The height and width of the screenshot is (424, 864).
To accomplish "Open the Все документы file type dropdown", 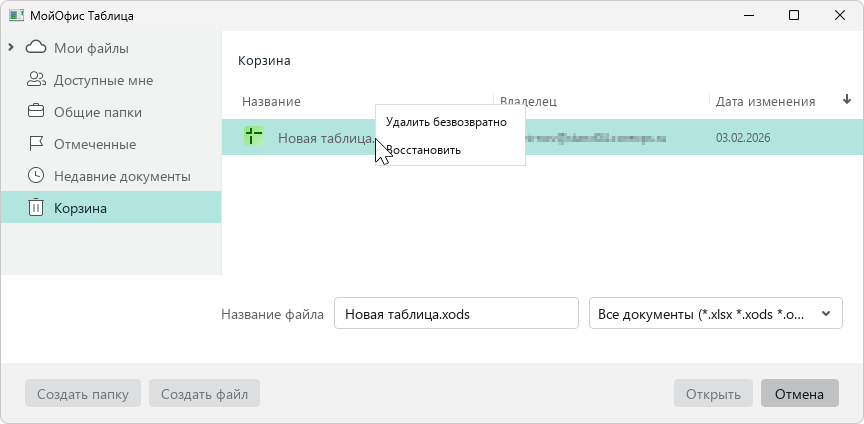I will point(715,313).
